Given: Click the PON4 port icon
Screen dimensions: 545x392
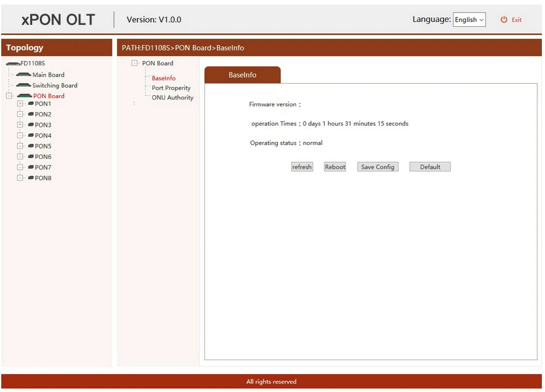Looking at the screenshot, I should (31, 136).
